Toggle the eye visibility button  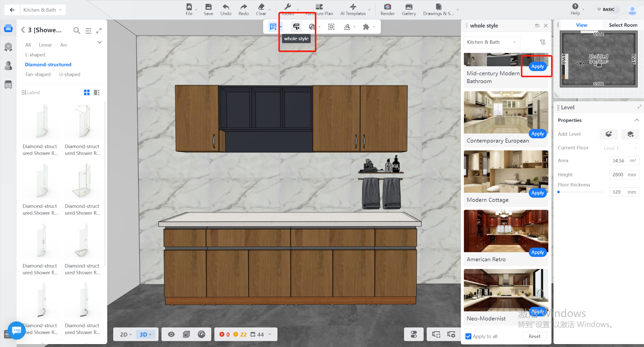[x=171, y=335]
